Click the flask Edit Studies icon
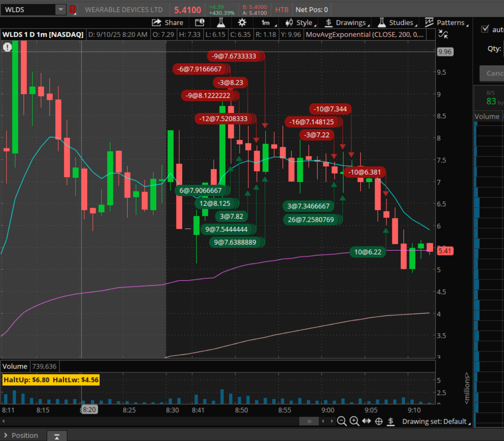 [x=221, y=22]
